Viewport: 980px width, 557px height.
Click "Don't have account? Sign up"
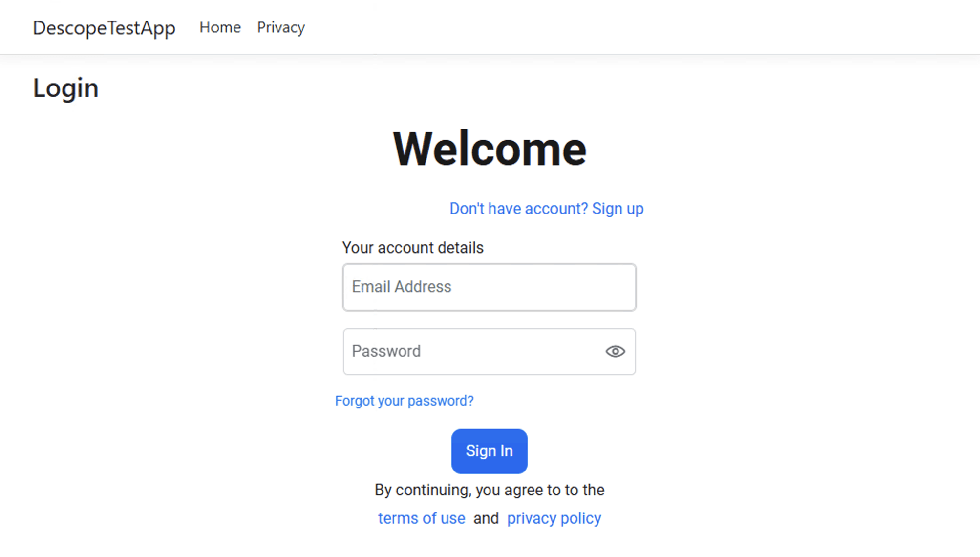[x=546, y=209]
